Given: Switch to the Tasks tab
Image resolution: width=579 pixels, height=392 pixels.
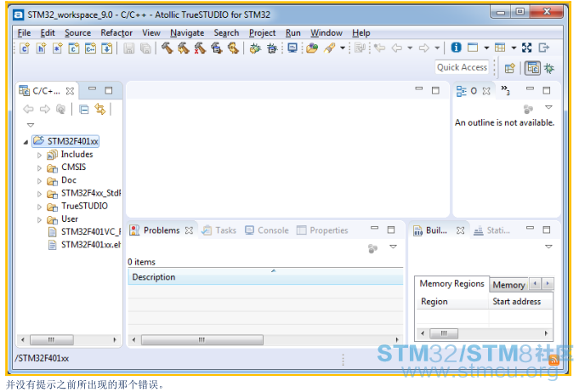Looking at the screenshot, I should click(x=219, y=230).
